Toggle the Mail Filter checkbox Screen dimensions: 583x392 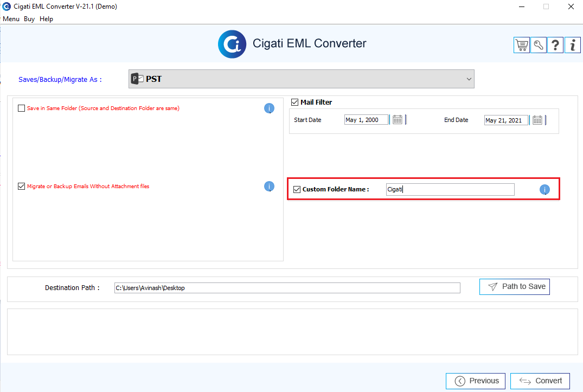[295, 102]
